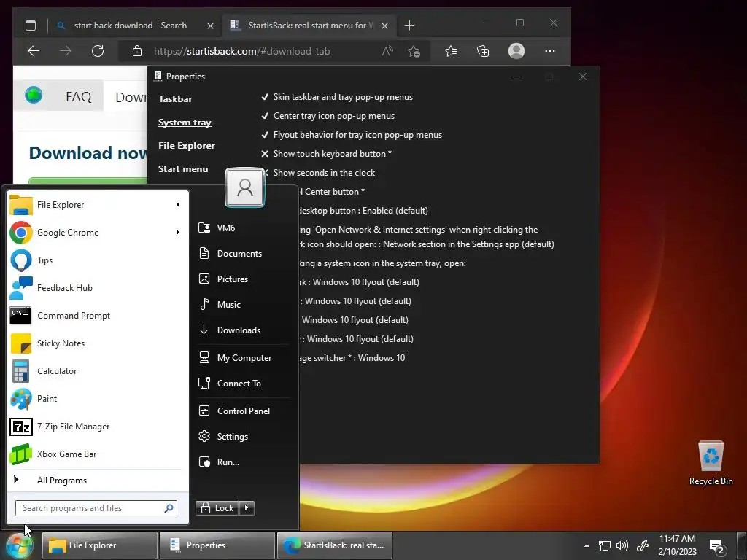This screenshot has width=747, height=560.
Task: Expand Google Chrome jump list arrow
Action: click(x=178, y=233)
